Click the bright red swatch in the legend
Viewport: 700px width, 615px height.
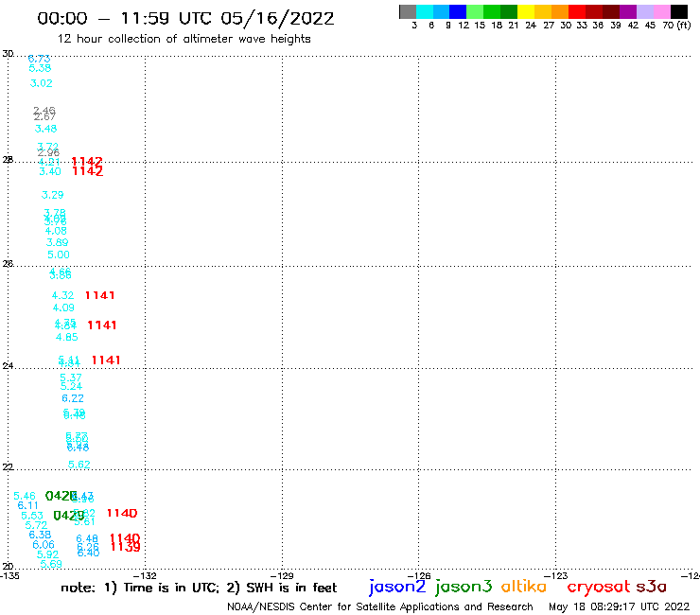click(577, 11)
